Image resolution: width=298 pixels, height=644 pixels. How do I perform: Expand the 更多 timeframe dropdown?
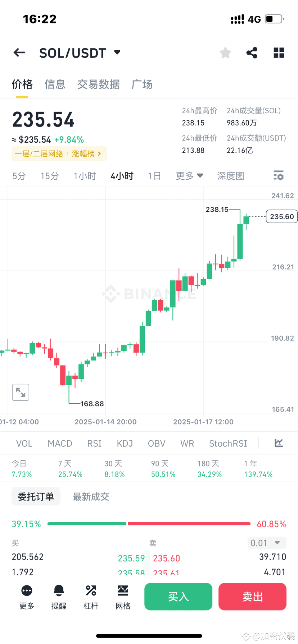coord(189,176)
